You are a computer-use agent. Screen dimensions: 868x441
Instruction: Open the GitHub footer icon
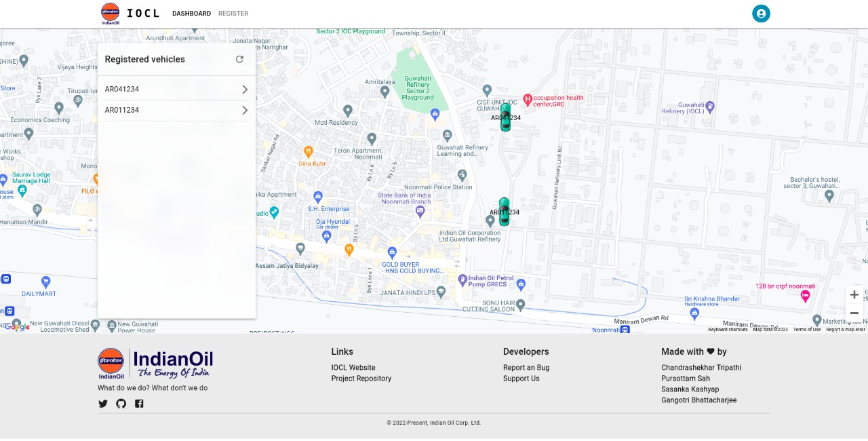121,404
